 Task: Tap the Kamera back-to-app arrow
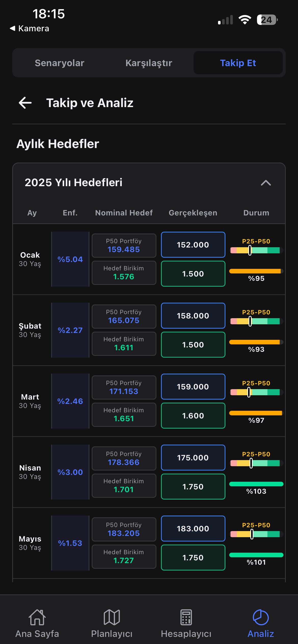[x=13, y=28]
